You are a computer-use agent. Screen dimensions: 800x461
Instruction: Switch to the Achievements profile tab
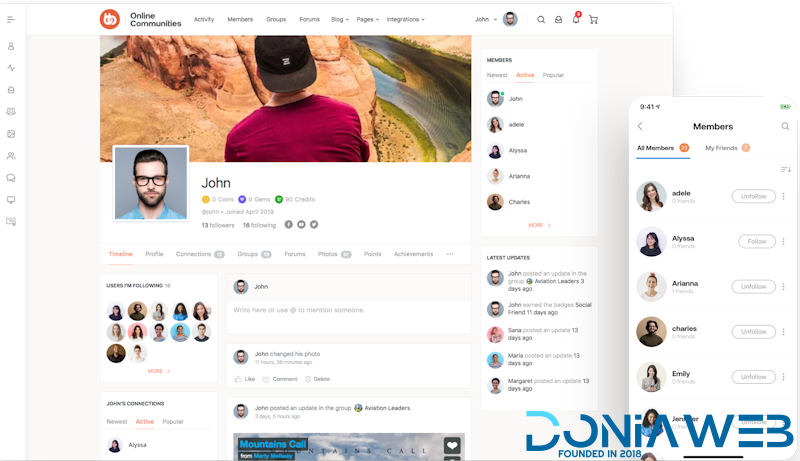[x=413, y=254]
